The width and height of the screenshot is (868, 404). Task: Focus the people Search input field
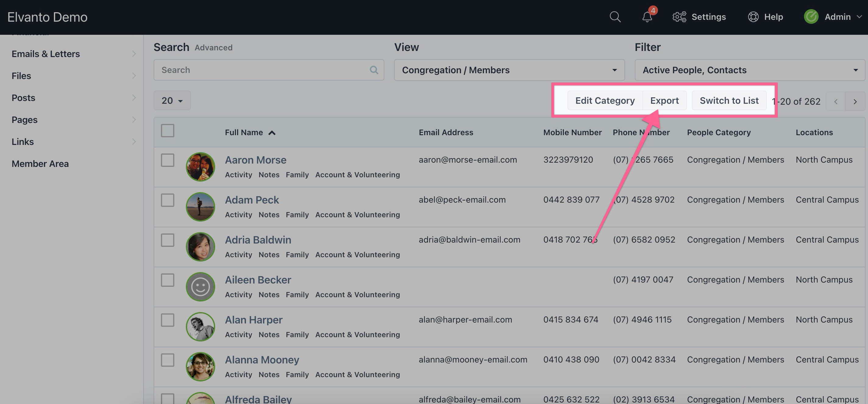pyautogui.click(x=269, y=70)
